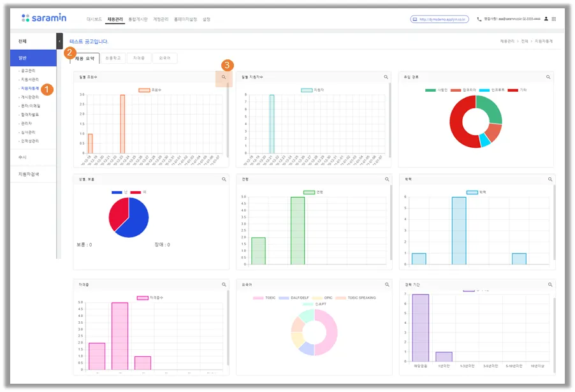Click magnifier icon on 일별 지원자수 chart
The width and height of the screenshot is (575, 392).
point(386,77)
